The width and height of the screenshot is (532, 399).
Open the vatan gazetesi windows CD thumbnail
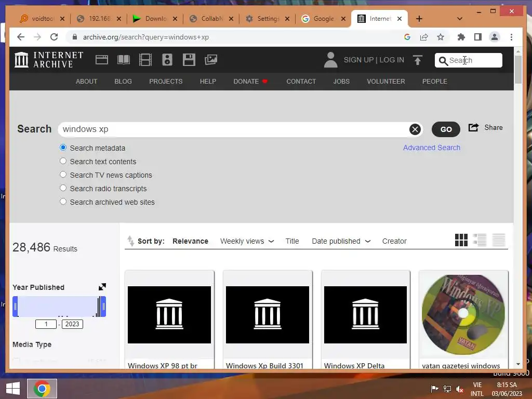tap(463, 314)
